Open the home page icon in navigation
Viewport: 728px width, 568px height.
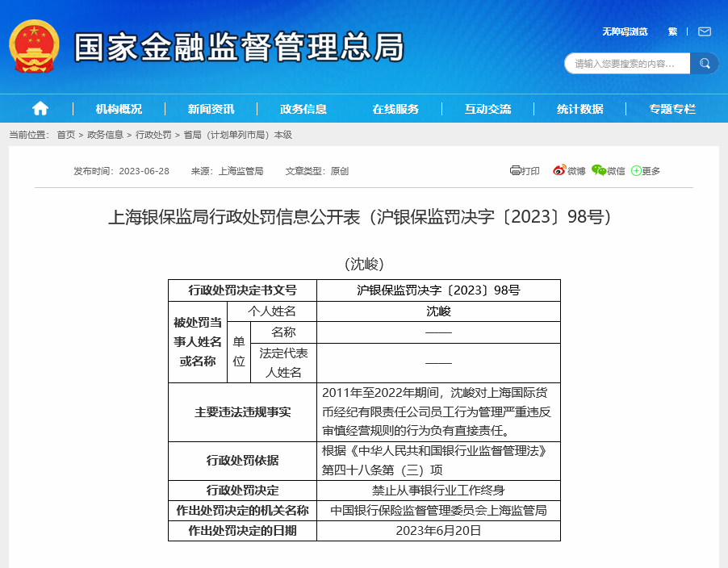[40, 109]
